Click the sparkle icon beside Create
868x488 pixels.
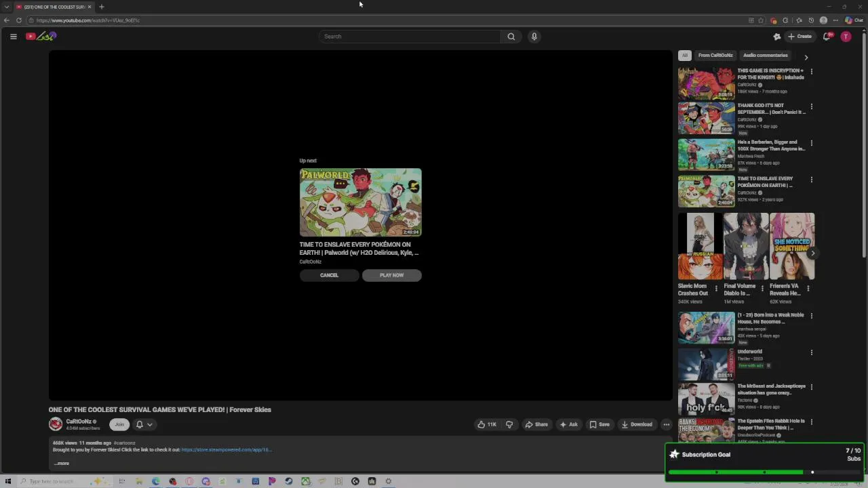[x=777, y=37]
